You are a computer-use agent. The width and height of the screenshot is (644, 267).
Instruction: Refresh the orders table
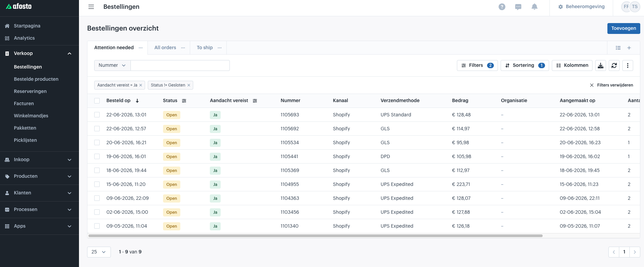(614, 65)
